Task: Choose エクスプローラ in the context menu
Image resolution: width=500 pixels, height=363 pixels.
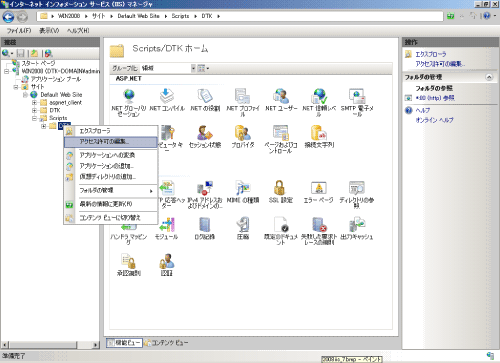Action: pos(111,131)
